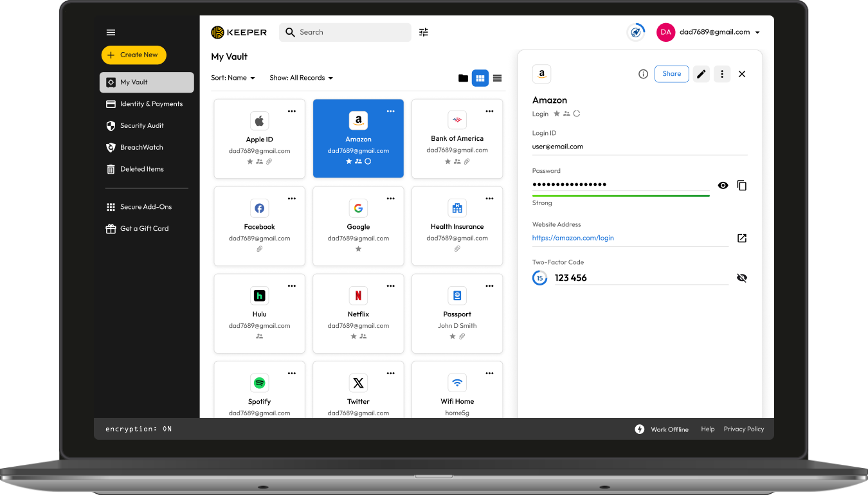Click the Spotify logo icon
The height and width of the screenshot is (495, 868).
pos(259,383)
